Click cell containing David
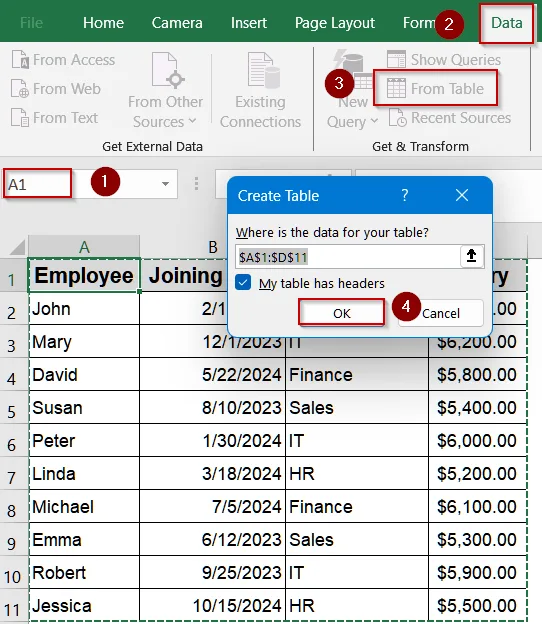Image resolution: width=542 pixels, height=624 pixels. [x=84, y=374]
